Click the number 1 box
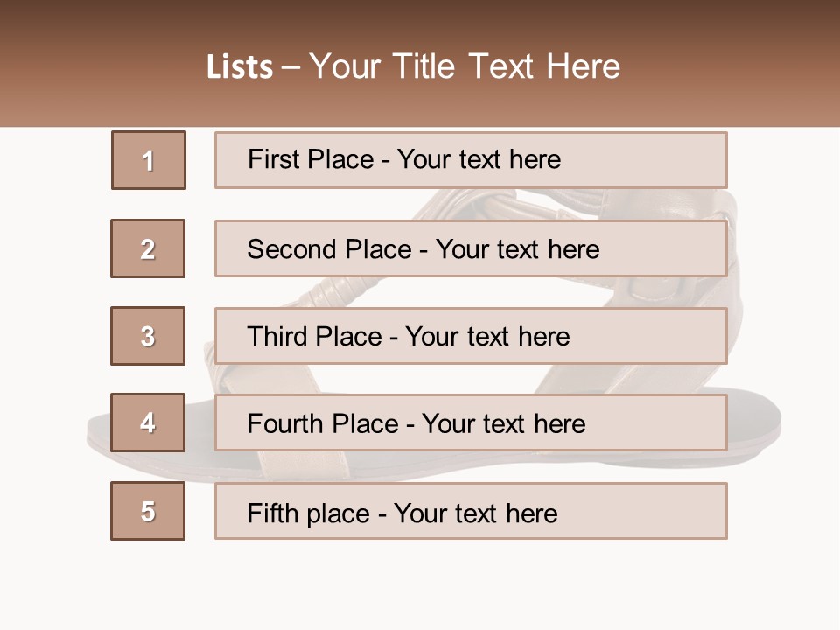 click(x=149, y=160)
